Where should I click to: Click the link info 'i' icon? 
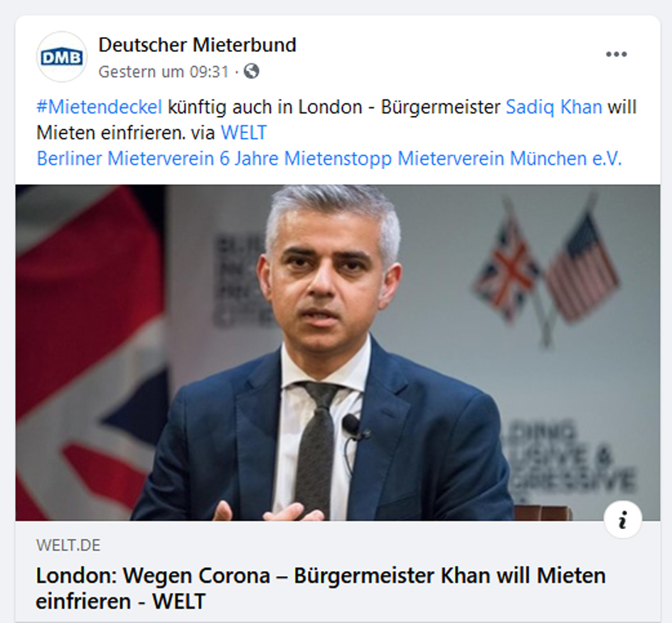pyautogui.click(x=623, y=520)
